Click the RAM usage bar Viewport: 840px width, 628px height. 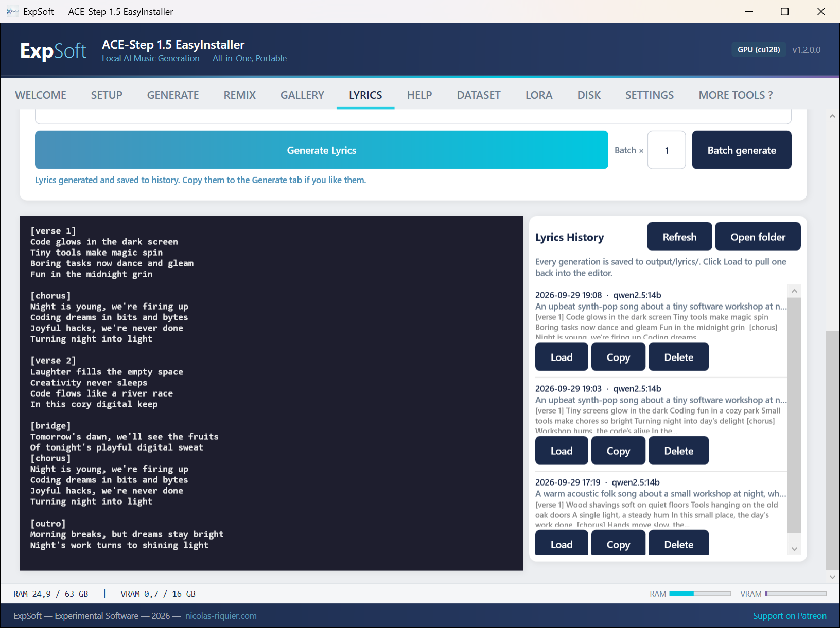click(x=700, y=594)
